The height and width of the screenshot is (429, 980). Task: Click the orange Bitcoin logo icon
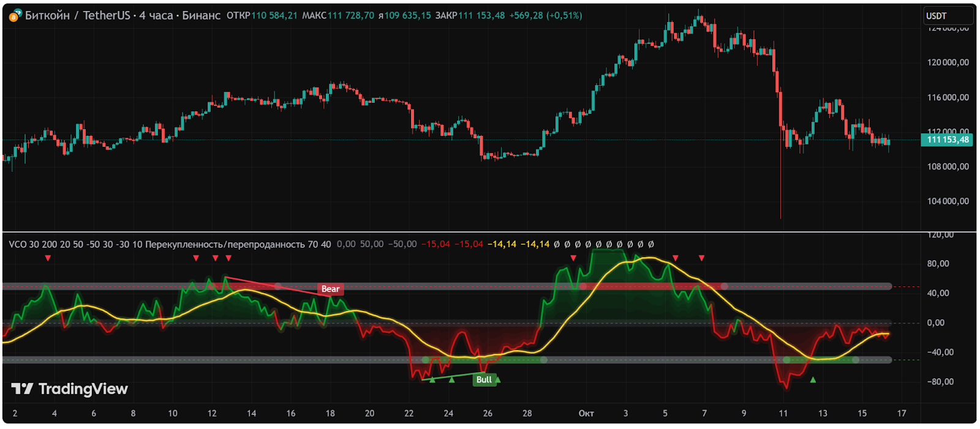coord(15,16)
